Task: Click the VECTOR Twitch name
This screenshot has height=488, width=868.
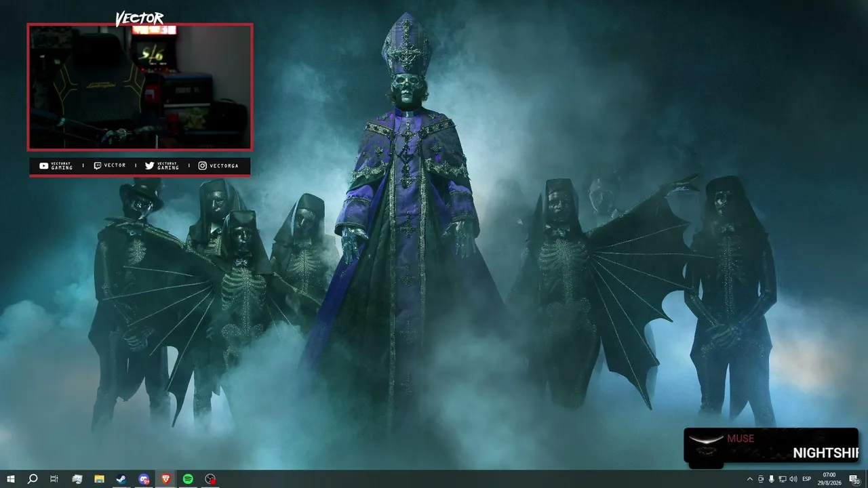Action: (115, 166)
